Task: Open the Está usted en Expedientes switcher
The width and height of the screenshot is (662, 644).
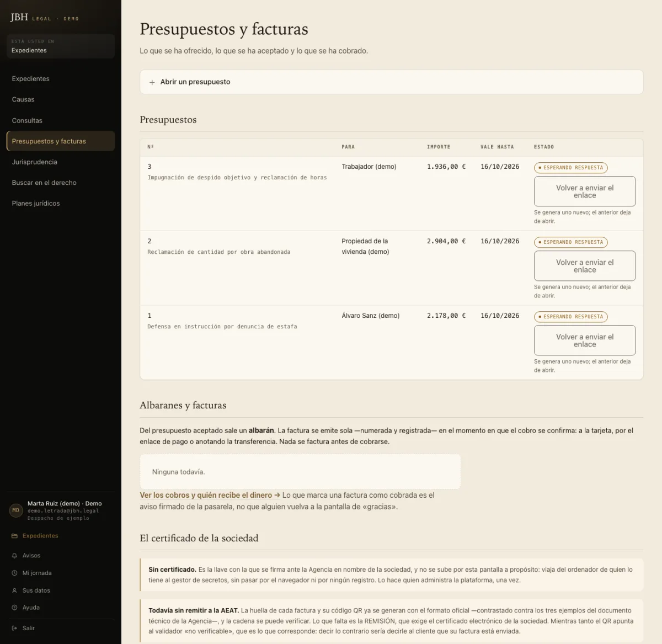Action: 61,46
